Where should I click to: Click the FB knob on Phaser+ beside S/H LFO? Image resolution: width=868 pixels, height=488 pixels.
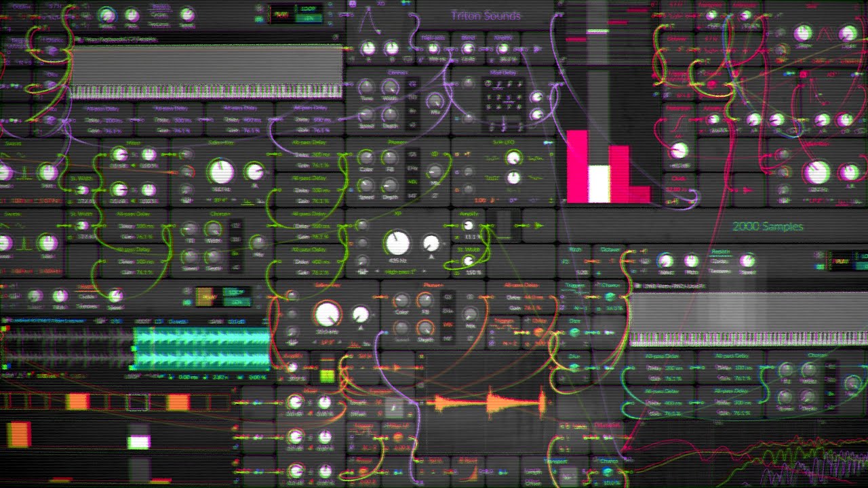tap(390, 159)
